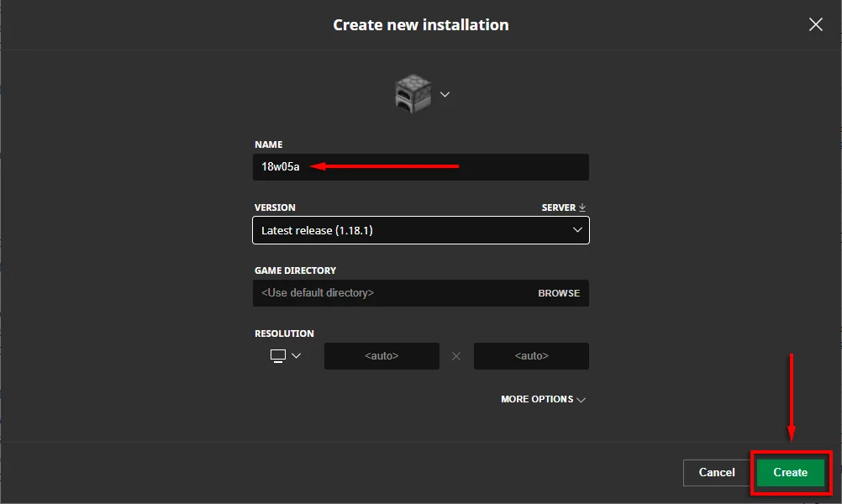Expand MORE OPTIONS section
Screen dimensions: 842x504
pos(543,399)
